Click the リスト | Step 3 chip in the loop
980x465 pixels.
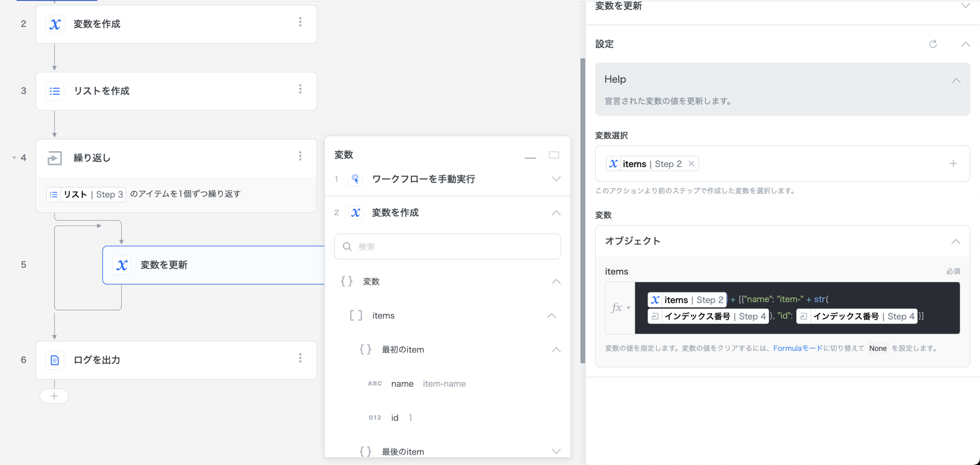(86, 194)
